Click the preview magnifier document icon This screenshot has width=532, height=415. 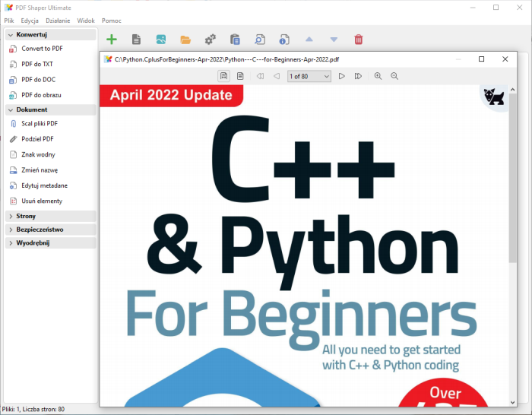(x=260, y=40)
